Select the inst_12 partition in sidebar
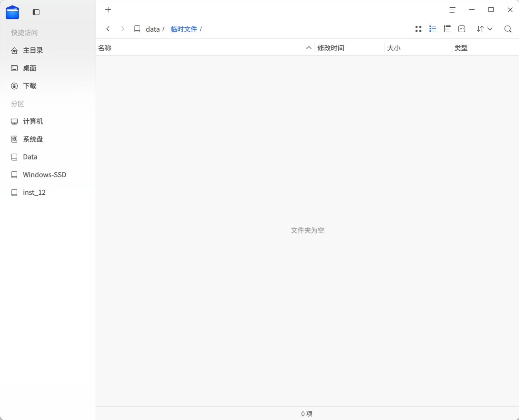 pos(34,192)
